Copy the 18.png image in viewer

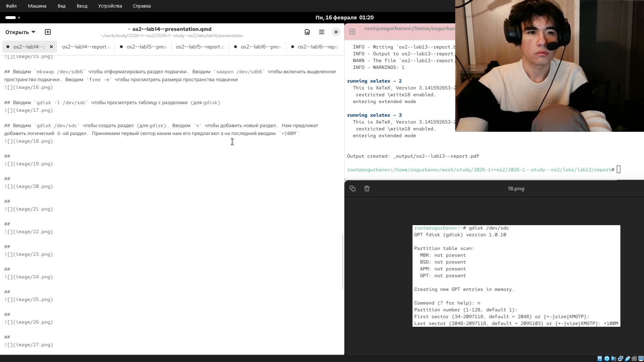tap(353, 189)
